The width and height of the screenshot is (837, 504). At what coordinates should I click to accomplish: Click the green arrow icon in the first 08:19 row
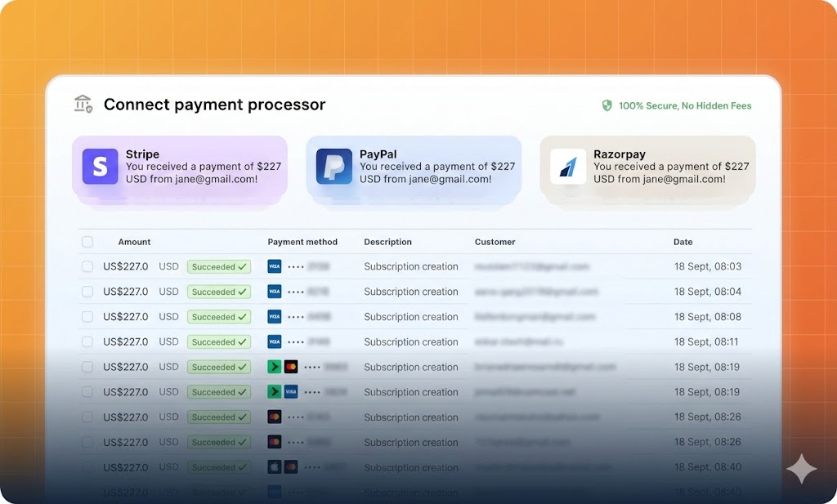[275, 367]
